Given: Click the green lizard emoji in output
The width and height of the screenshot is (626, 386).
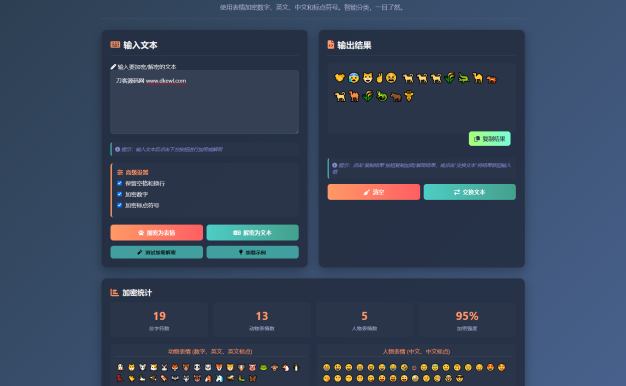Looking at the screenshot, I should tap(382, 96).
